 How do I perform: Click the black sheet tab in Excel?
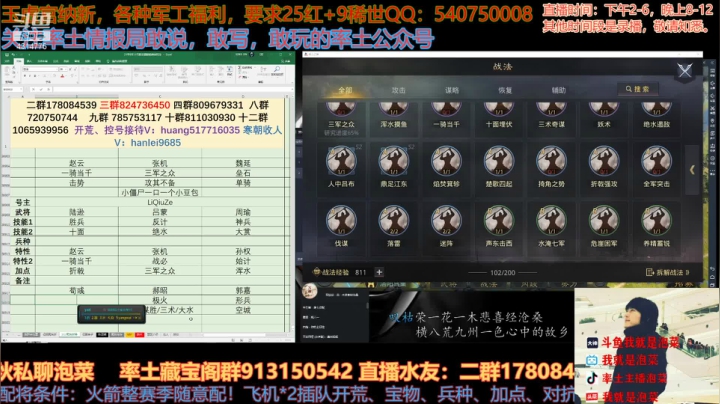point(102,335)
